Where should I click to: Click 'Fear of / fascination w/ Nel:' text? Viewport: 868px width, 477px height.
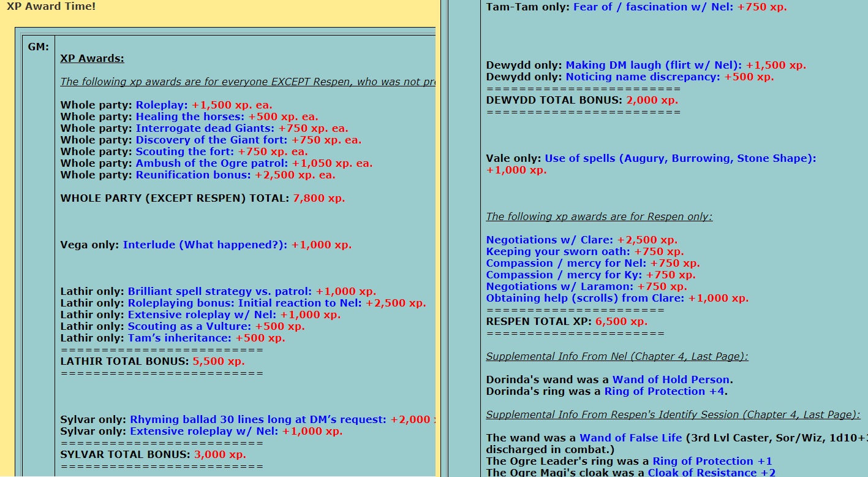tap(654, 7)
